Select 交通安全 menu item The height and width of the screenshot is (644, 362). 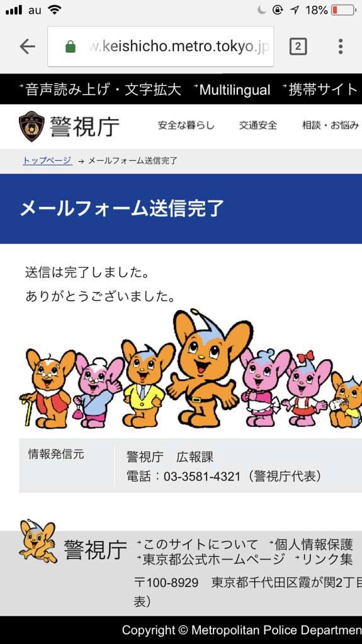pos(258,126)
